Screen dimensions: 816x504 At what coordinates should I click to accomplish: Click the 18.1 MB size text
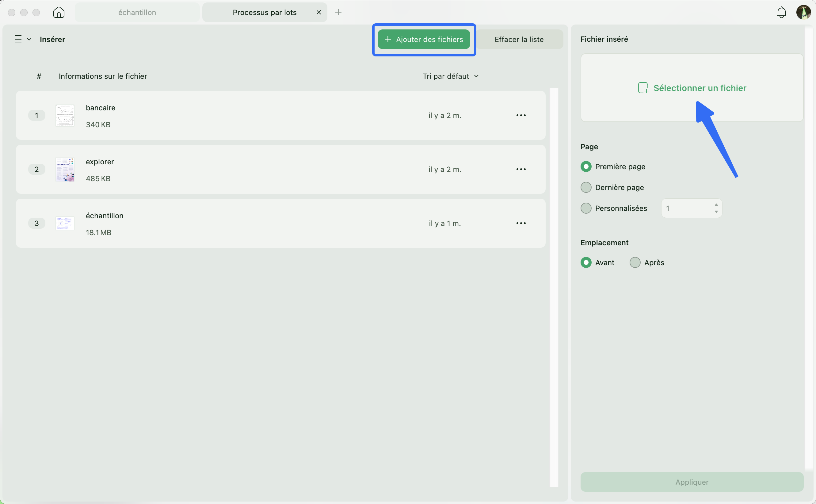99,233
